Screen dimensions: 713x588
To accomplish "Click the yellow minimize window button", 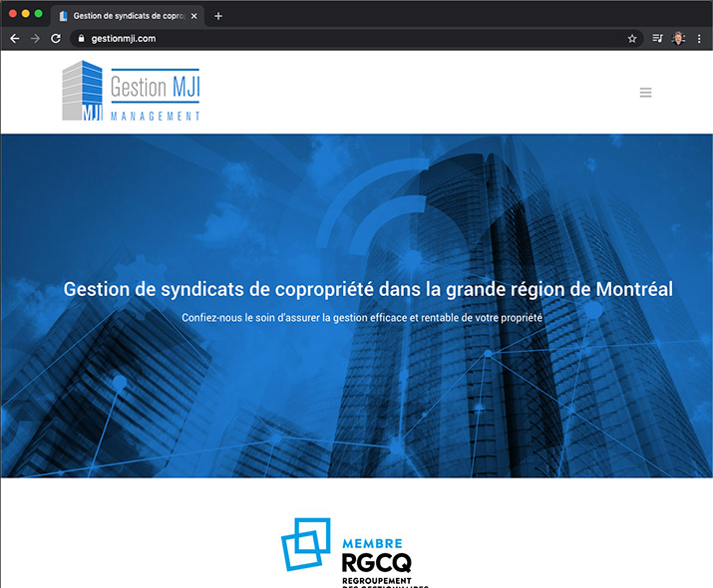I will [x=26, y=14].
